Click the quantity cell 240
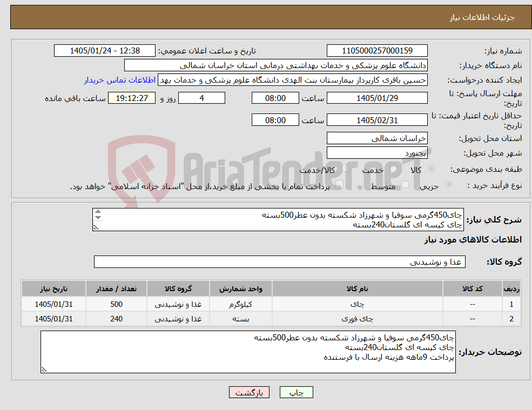The image size is (532, 410). point(116,319)
